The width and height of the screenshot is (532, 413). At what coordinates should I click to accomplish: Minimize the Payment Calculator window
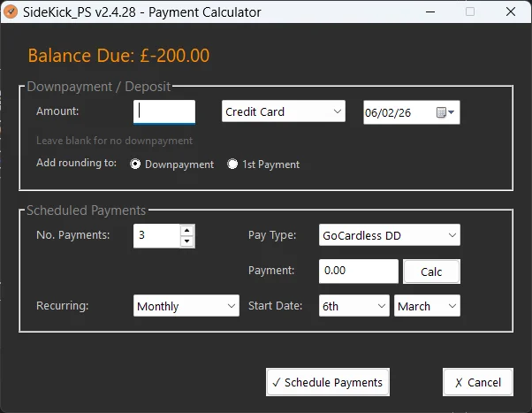tap(430, 11)
